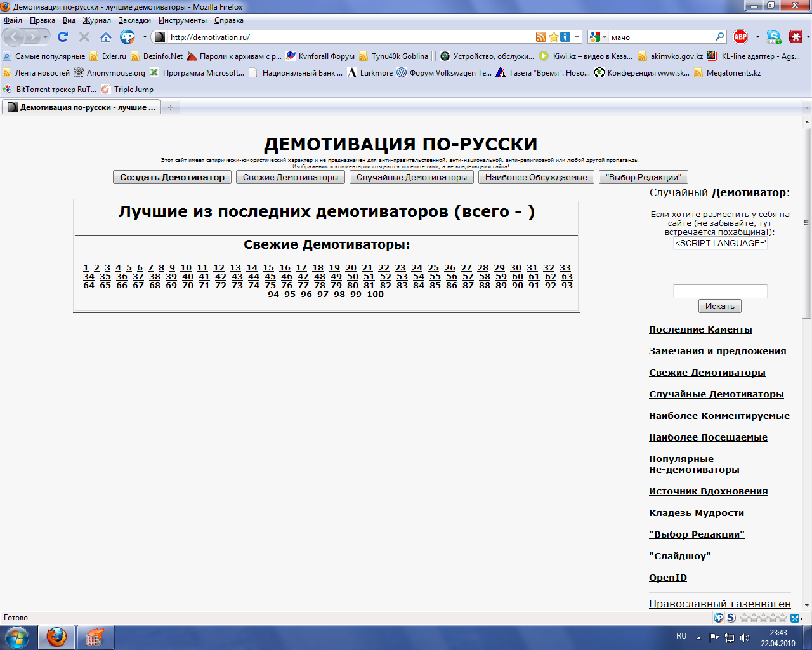
Task: Open Firefox from the Windows taskbar
Action: [56, 637]
